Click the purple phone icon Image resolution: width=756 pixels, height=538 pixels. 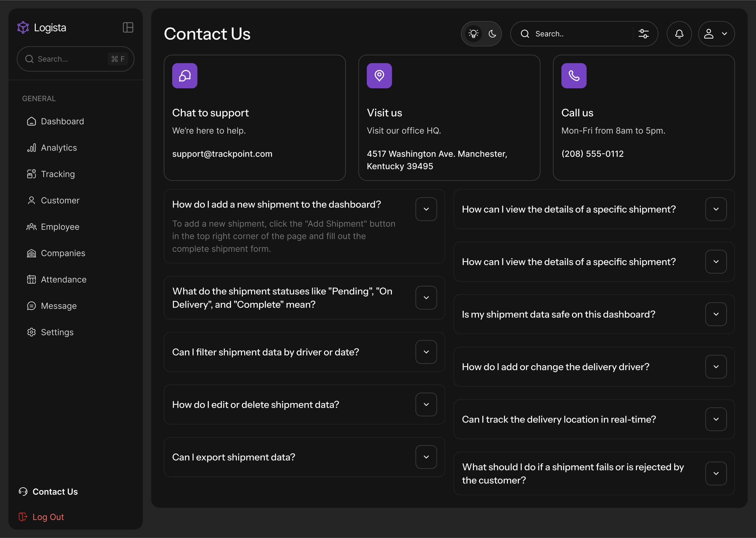[573, 76]
